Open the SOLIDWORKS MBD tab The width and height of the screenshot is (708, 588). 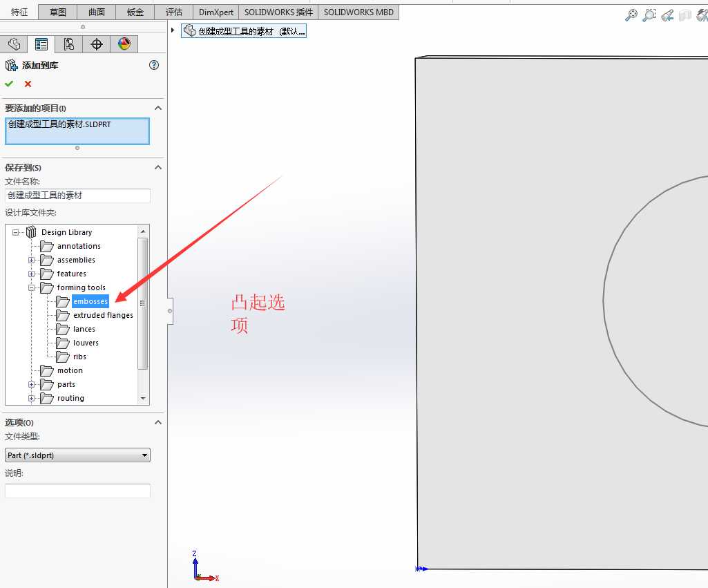pyautogui.click(x=358, y=12)
